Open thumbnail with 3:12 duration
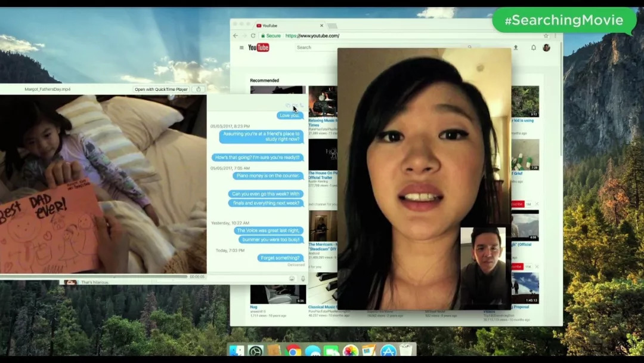Viewport: 644px width, 363px height. (525, 101)
